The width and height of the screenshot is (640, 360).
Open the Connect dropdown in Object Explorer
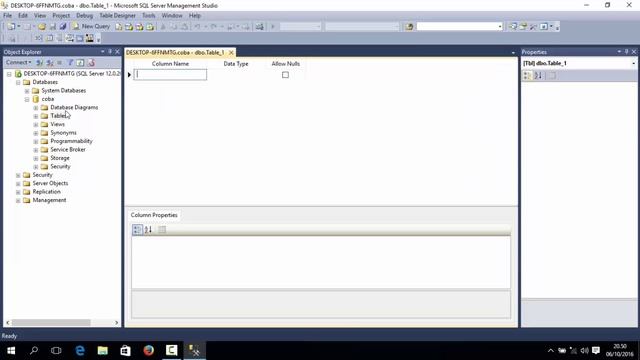(18, 62)
